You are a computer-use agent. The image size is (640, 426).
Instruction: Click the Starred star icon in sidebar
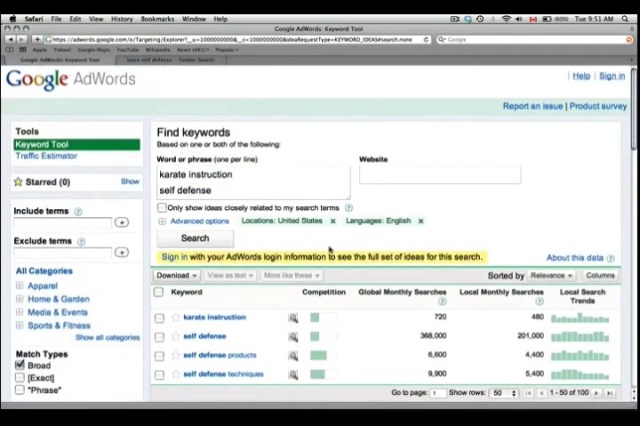coord(18,182)
